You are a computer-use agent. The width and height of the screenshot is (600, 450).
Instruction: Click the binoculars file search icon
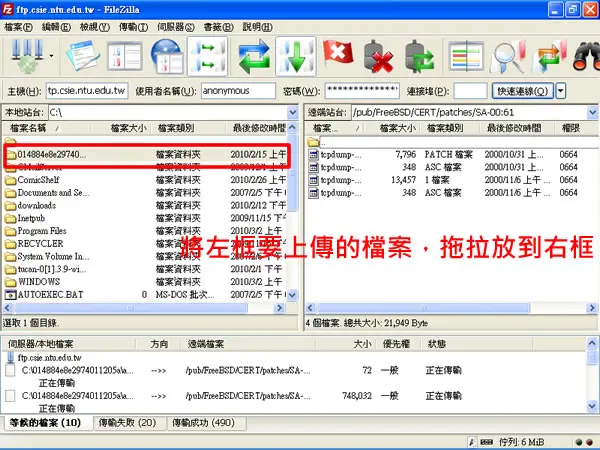(x=586, y=57)
